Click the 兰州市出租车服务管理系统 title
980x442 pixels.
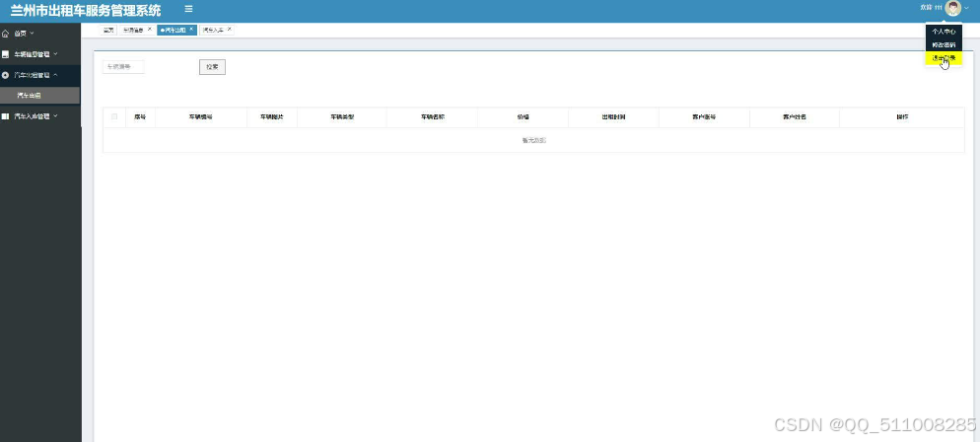[x=86, y=10]
